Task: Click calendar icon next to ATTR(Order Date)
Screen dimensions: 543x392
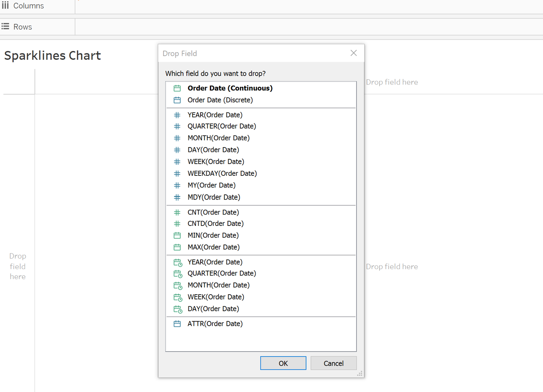Action: point(177,324)
